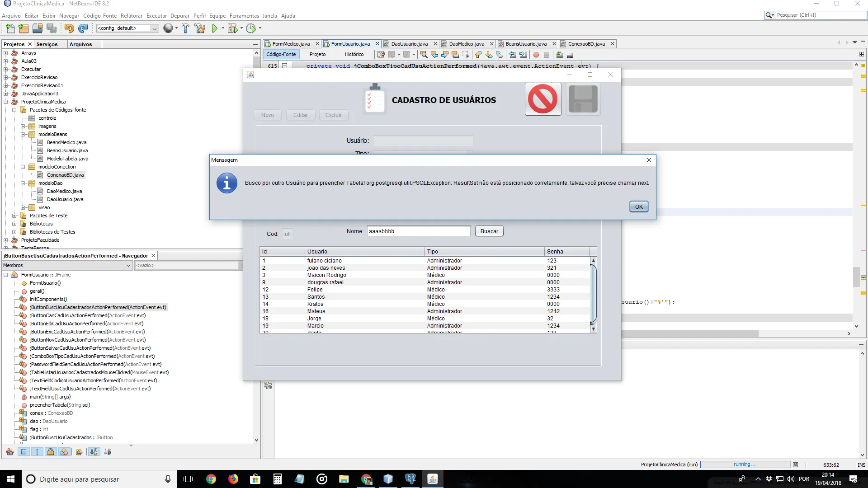
Task: Open the Refatorar menu
Action: 131,15
